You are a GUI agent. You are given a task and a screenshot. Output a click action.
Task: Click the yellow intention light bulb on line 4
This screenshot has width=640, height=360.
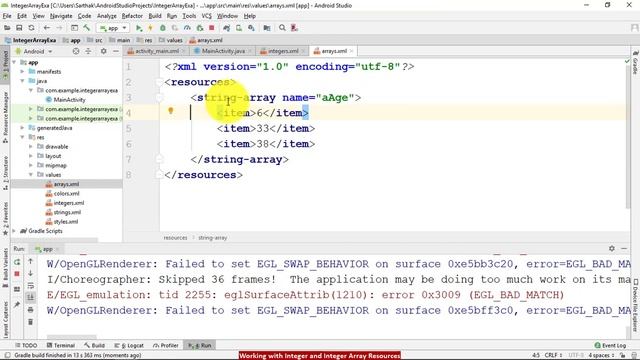click(171, 111)
